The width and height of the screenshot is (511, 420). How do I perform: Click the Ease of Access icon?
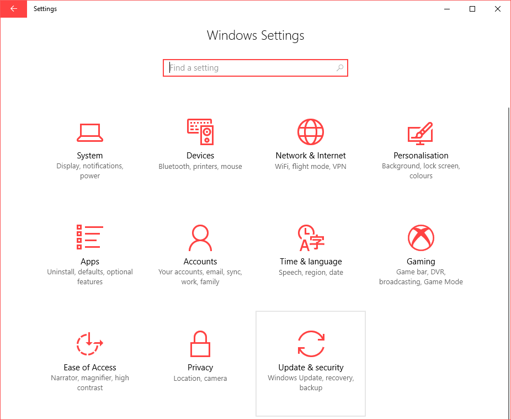pyautogui.click(x=90, y=344)
